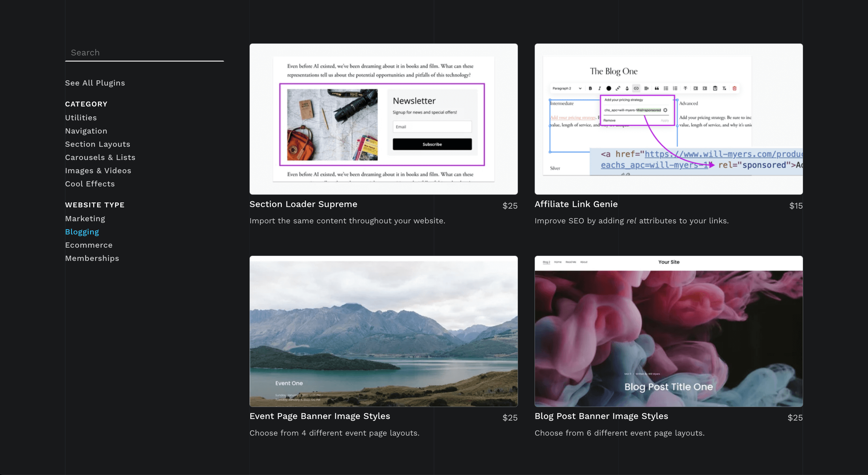Open the See All Plugins link
The image size is (868, 475).
point(95,83)
